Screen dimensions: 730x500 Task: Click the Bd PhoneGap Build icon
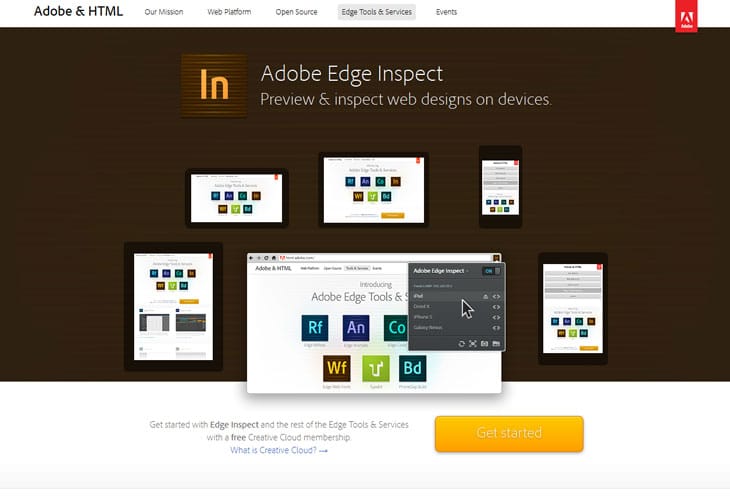click(x=412, y=368)
